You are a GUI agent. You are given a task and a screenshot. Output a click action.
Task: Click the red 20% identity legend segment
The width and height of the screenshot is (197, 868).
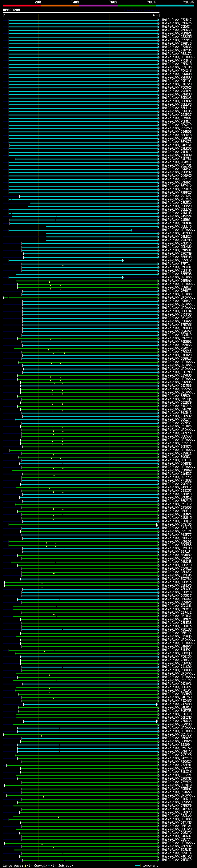click(22, 6)
